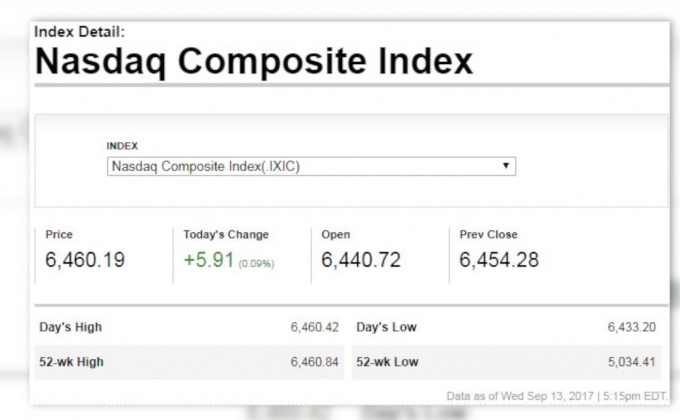
Task: Select the Price value 6,460.19
Action: [85, 261]
